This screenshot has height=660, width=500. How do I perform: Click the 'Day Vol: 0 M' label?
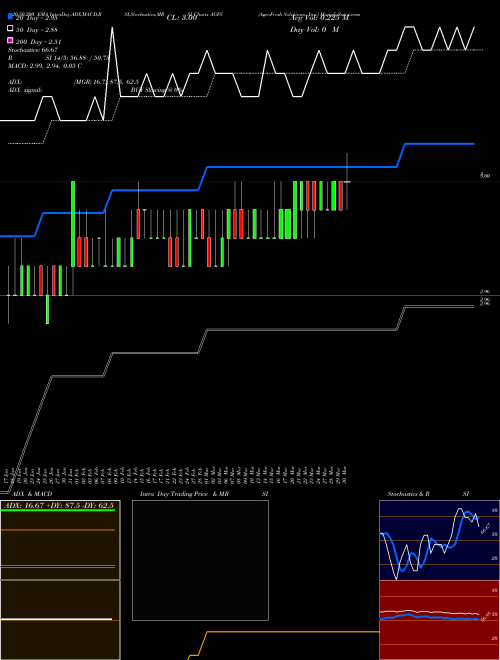coord(314,30)
